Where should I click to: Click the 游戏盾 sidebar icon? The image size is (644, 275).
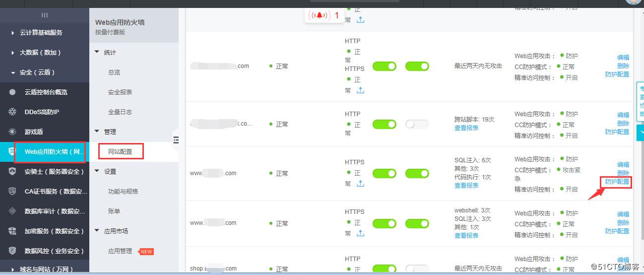[12, 132]
